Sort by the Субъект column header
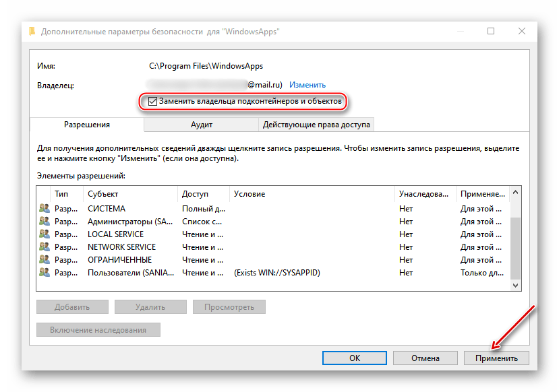Viewport: 559px width, 392px height. pos(102,194)
